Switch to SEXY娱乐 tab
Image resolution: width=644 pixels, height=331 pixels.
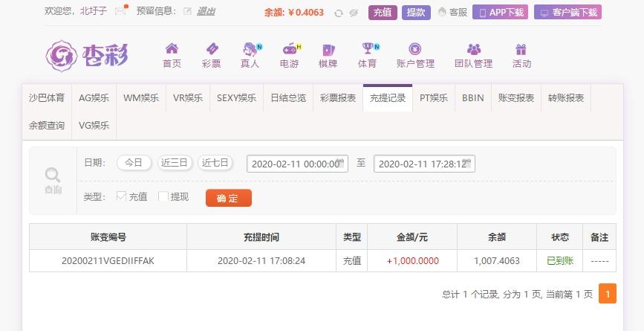(236, 98)
